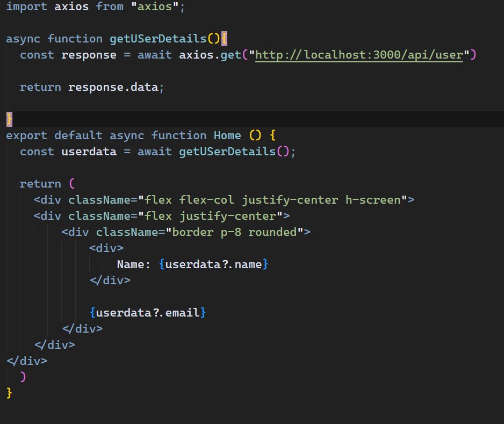Click the 'Home' function name
This screenshot has height=424, width=504.
pyautogui.click(x=227, y=135)
